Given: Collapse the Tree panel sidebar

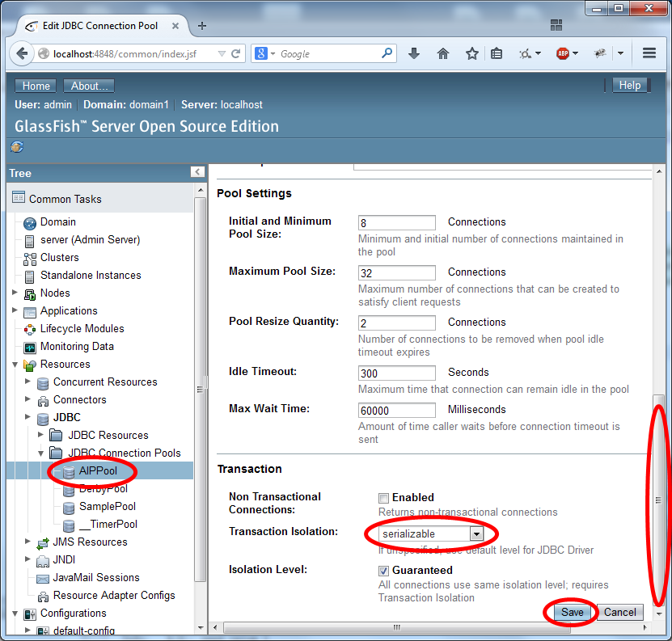Looking at the screenshot, I should tap(197, 172).
